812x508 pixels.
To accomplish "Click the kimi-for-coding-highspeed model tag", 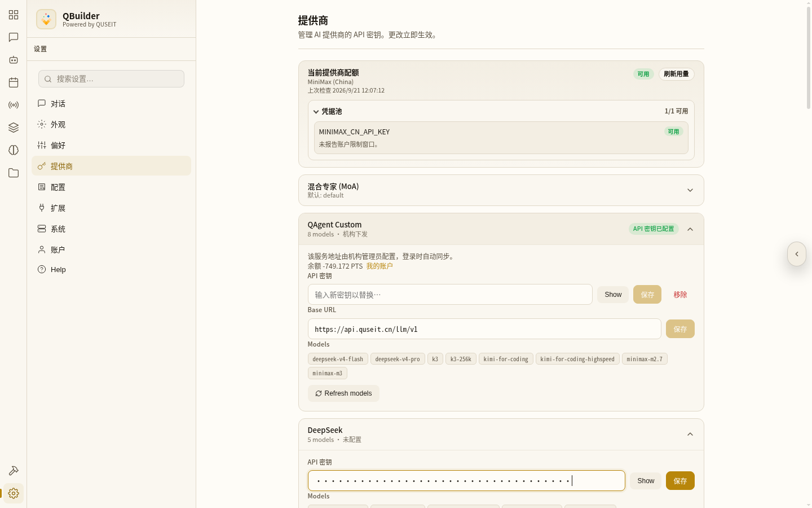I will 577,359.
